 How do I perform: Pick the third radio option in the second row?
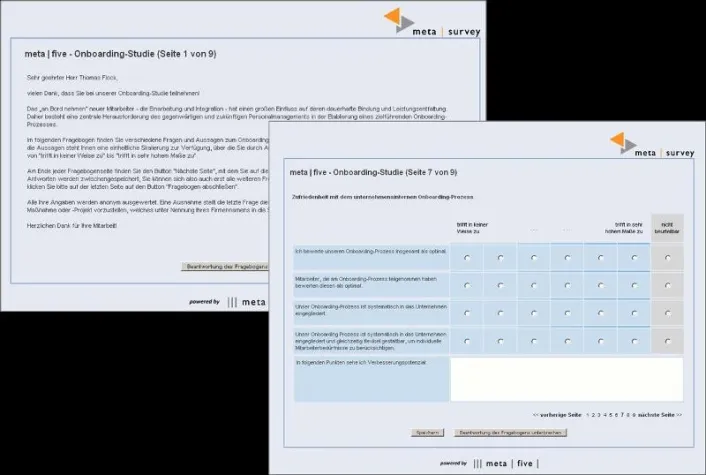click(533, 286)
